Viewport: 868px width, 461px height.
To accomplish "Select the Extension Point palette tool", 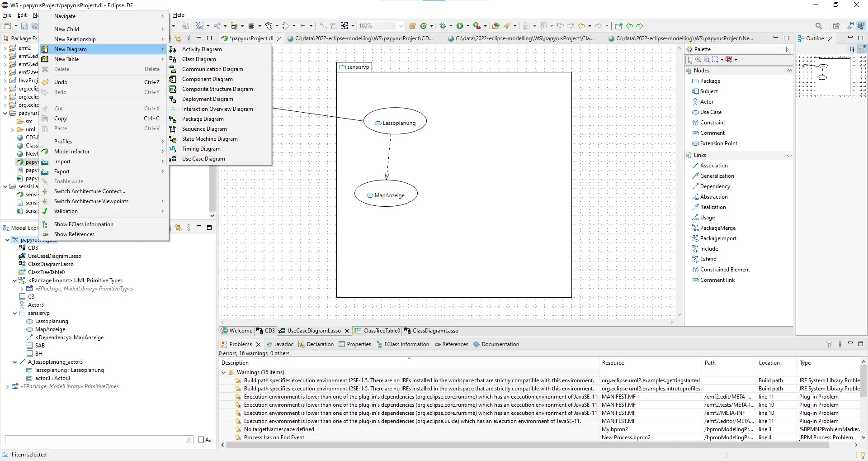I will (x=718, y=143).
